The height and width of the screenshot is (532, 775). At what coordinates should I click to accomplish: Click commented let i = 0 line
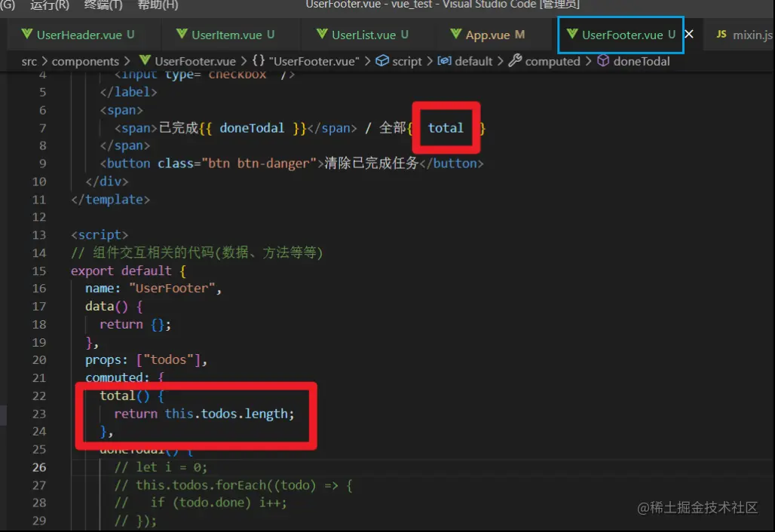pyautogui.click(x=161, y=467)
